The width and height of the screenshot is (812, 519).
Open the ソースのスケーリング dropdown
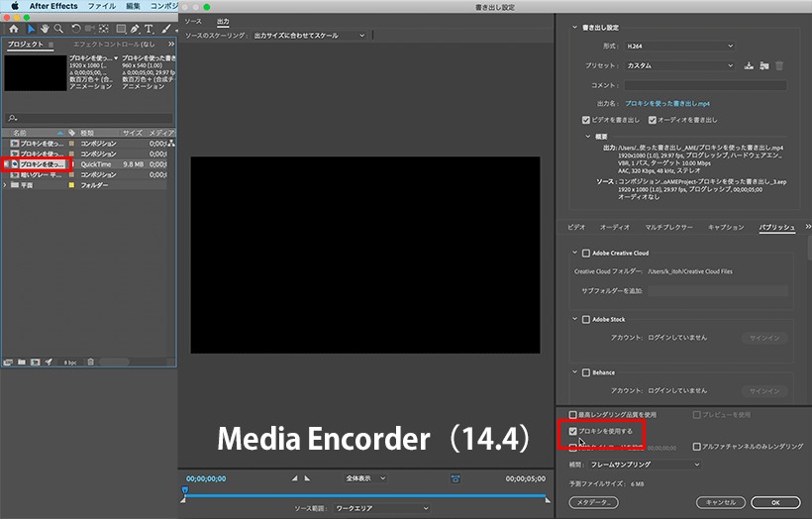[309, 36]
